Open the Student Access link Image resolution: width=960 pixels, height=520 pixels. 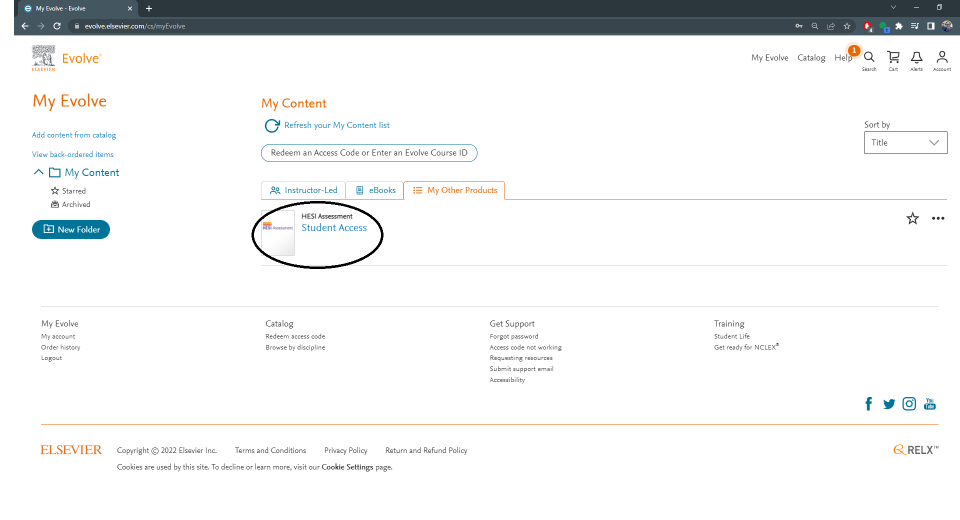coord(334,227)
